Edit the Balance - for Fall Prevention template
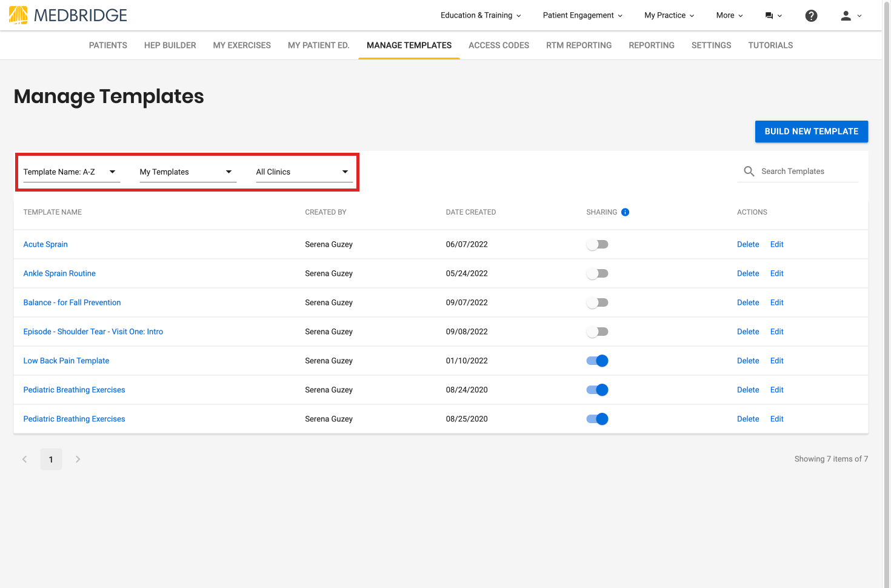This screenshot has width=891, height=588. tap(777, 302)
